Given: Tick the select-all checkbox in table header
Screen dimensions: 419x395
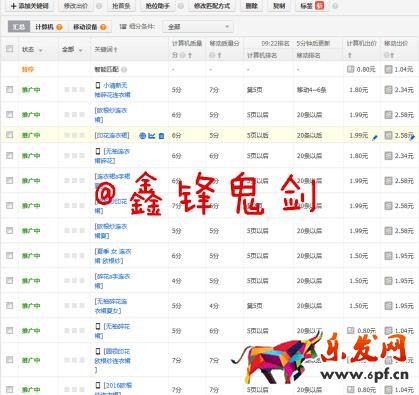Looking at the screenshot, I should point(10,49).
